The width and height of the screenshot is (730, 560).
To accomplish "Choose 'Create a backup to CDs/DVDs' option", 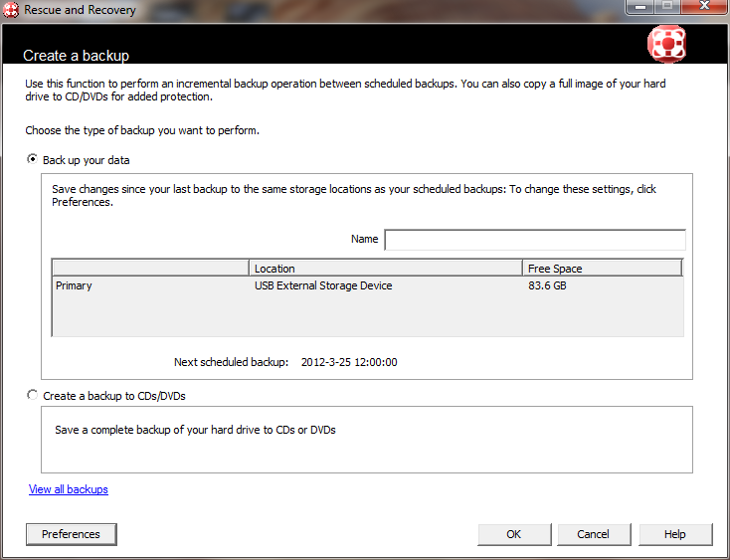I will coord(33,395).
